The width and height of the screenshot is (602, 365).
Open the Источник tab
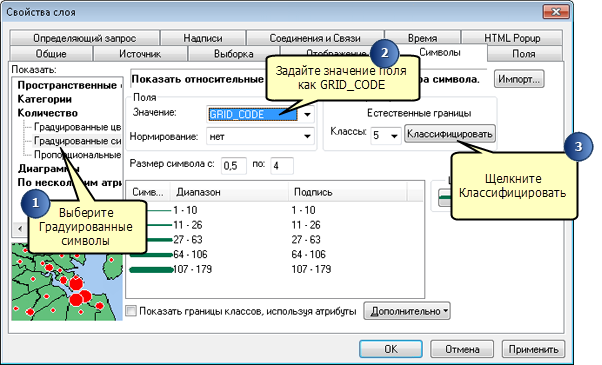(x=140, y=54)
